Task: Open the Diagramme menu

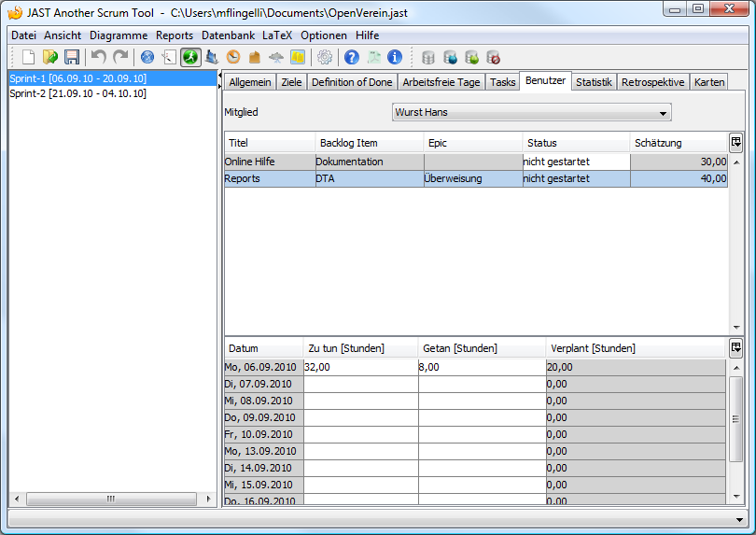Action: (119, 35)
